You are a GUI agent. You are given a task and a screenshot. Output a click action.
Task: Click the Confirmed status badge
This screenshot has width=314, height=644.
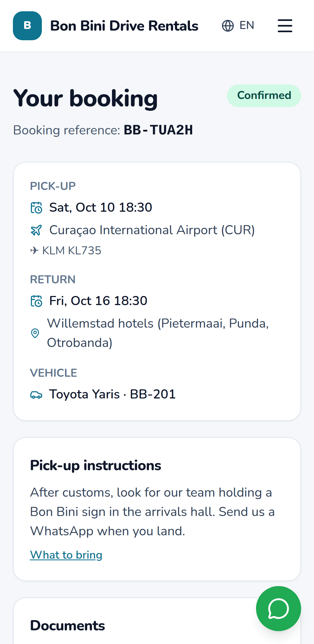tap(264, 96)
